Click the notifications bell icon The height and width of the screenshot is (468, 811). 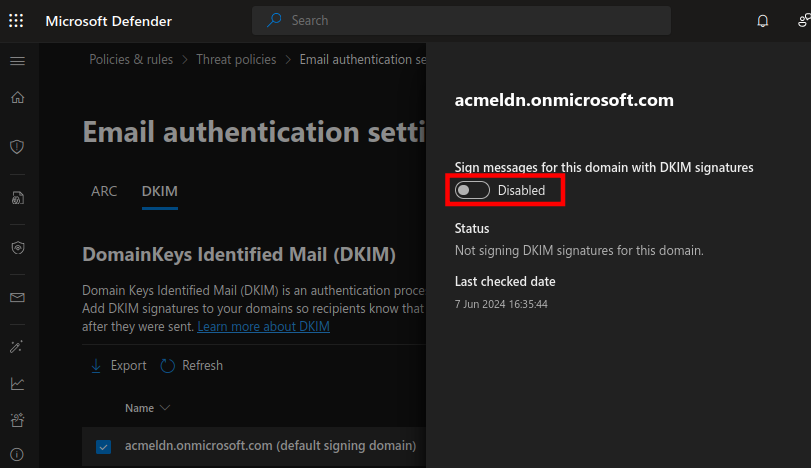[763, 21]
